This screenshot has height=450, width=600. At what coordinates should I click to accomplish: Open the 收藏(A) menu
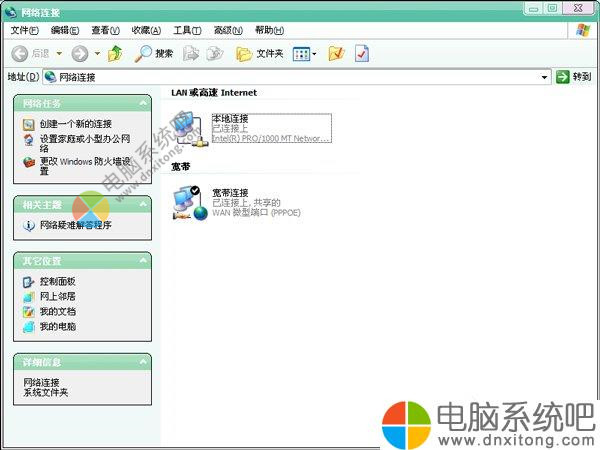(x=146, y=30)
